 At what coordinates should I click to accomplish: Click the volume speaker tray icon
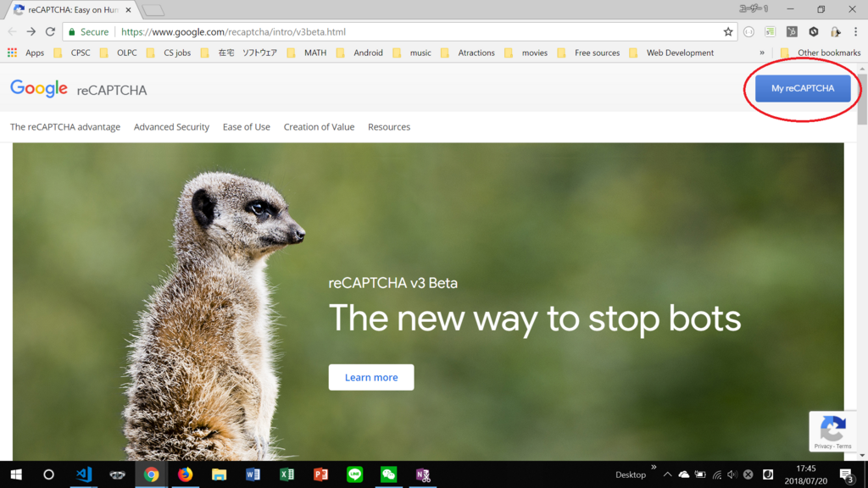coord(732,474)
